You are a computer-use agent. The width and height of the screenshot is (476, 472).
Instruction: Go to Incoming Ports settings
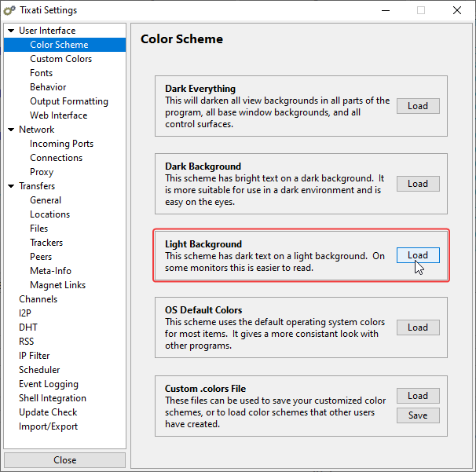(x=61, y=144)
